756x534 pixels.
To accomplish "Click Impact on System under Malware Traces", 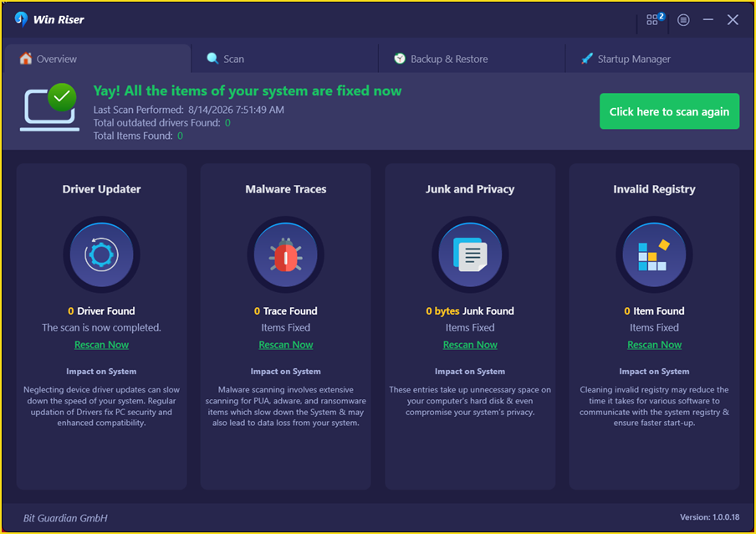I will tap(285, 372).
